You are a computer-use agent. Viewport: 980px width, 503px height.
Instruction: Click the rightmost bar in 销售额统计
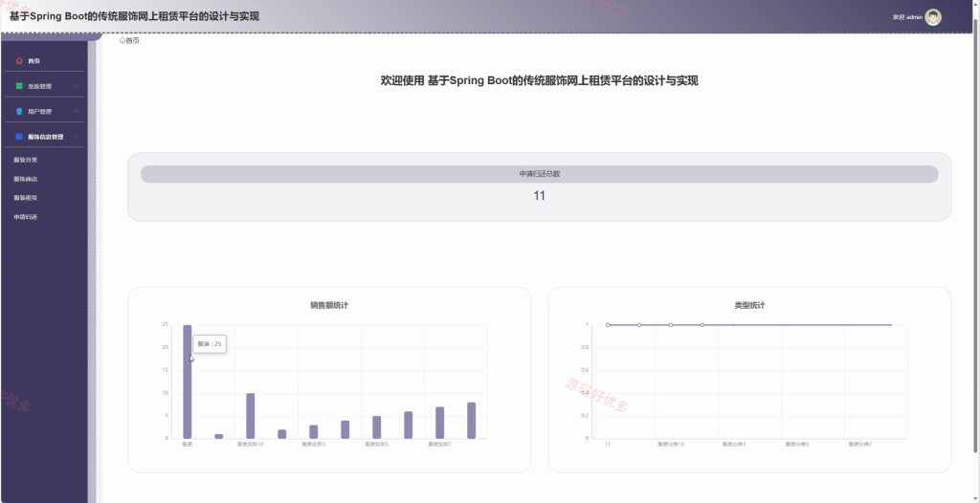pos(471,421)
